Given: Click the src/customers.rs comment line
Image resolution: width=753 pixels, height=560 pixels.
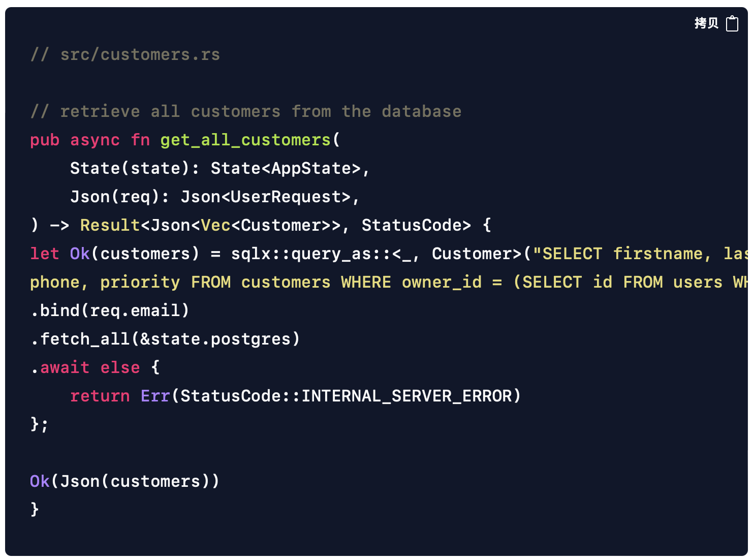Looking at the screenshot, I should tap(125, 54).
